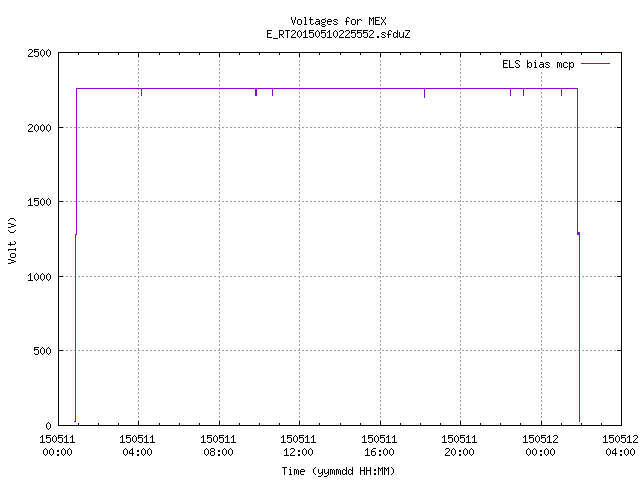Click the voltage dip near 18:00
Viewport: 640px width, 480px height.
click(424, 93)
